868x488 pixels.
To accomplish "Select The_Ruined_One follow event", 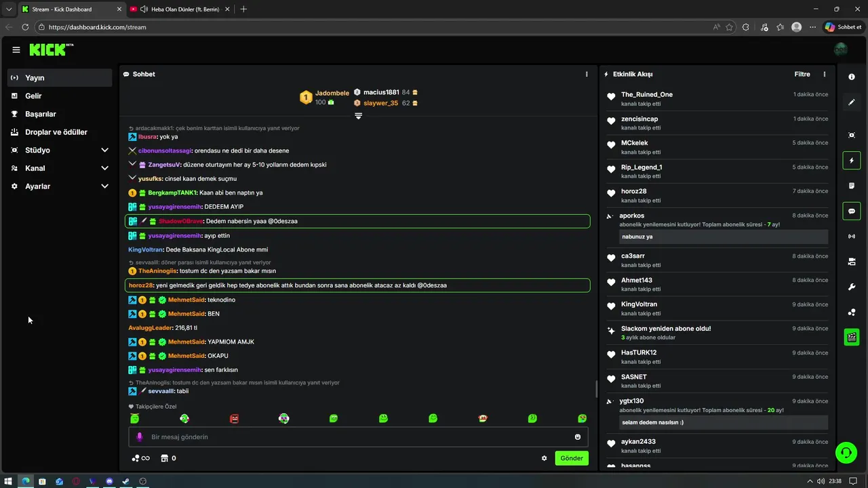I will tap(717, 98).
